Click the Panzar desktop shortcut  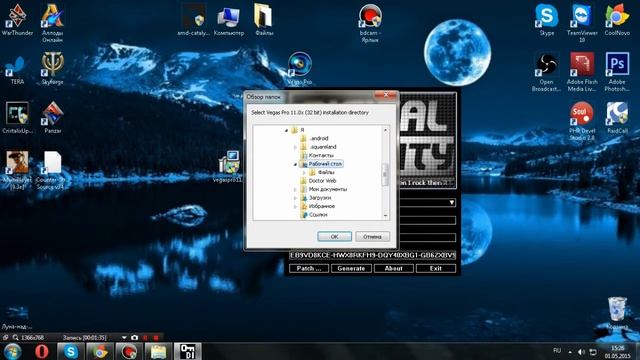(53, 118)
